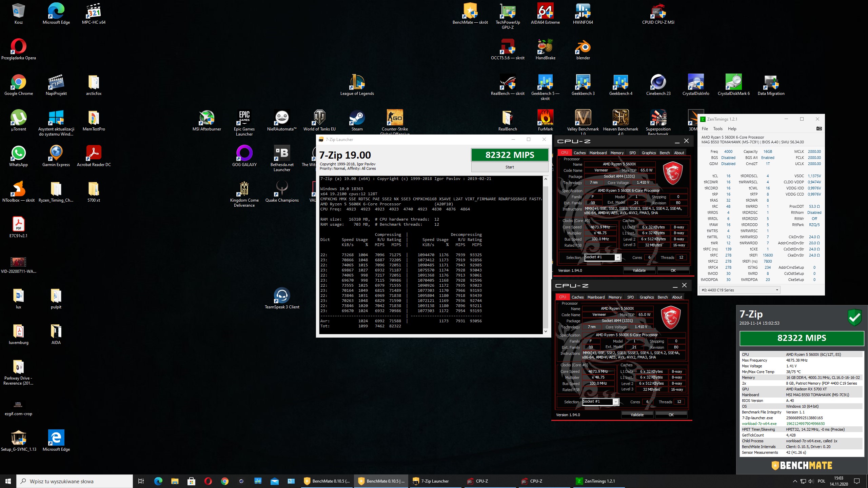Screen dimensions: 868x488
Task: Click OK in the upper CPU-Z window
Action: (673, 270)
